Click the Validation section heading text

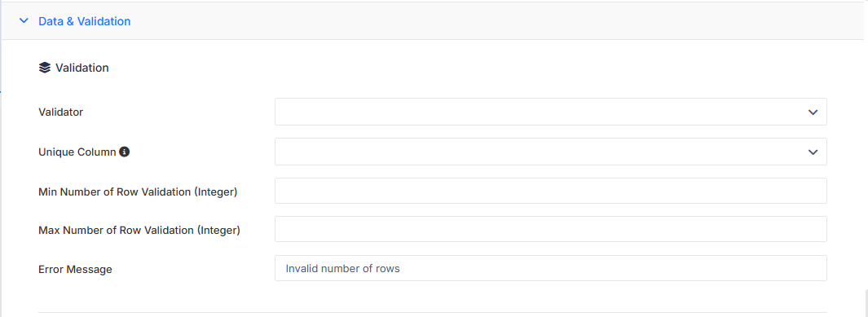tap(82, 68)
